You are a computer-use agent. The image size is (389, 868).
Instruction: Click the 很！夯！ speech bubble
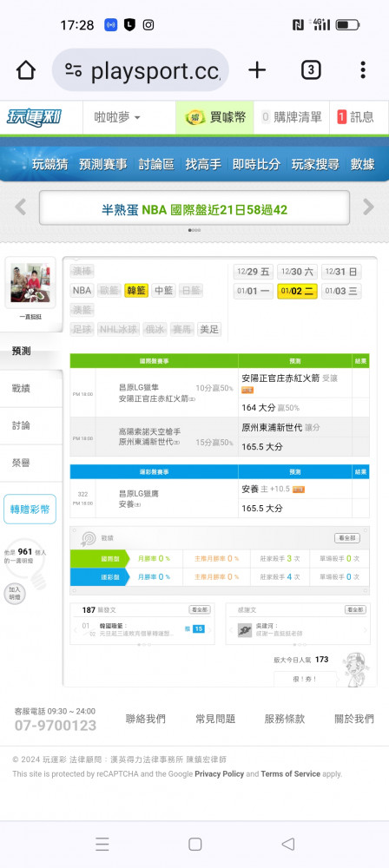[305, 679]
